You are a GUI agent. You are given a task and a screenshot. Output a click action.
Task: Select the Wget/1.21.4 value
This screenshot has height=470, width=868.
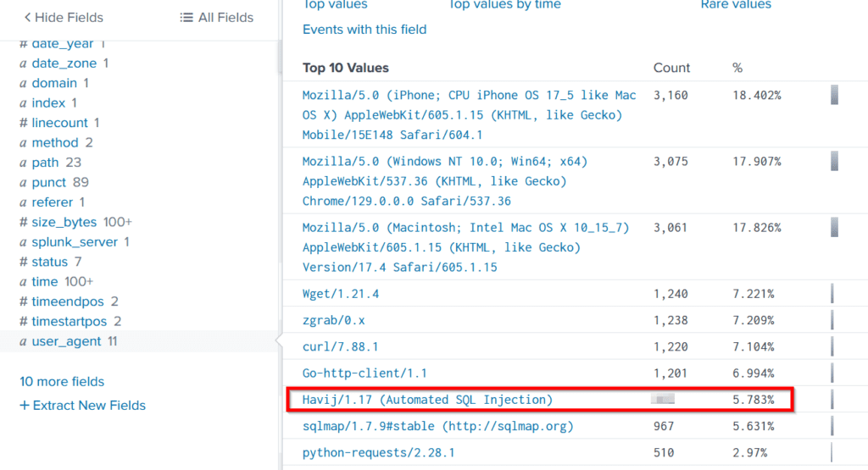[x=341, y=294]
